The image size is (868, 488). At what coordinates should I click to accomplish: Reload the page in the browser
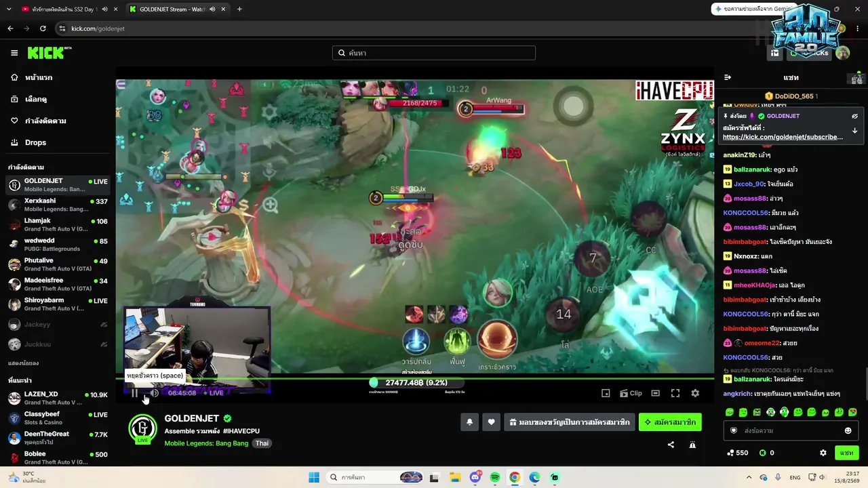click(x=43, y=28)
